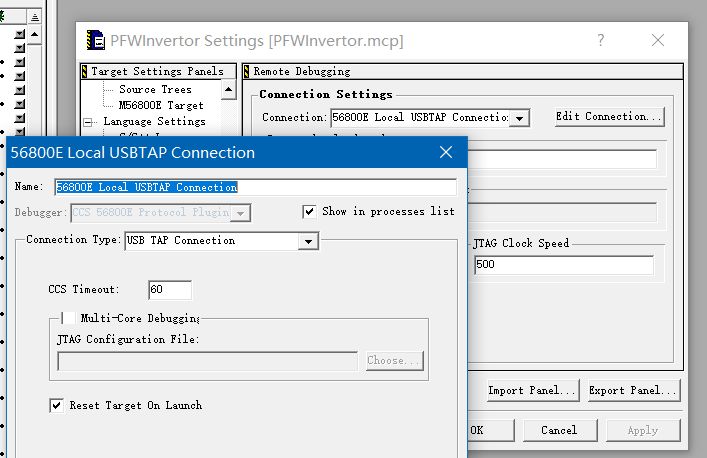Screen dimensions: 707x458
Task: Select the M56800E Target panel
Action: [160, 105]
